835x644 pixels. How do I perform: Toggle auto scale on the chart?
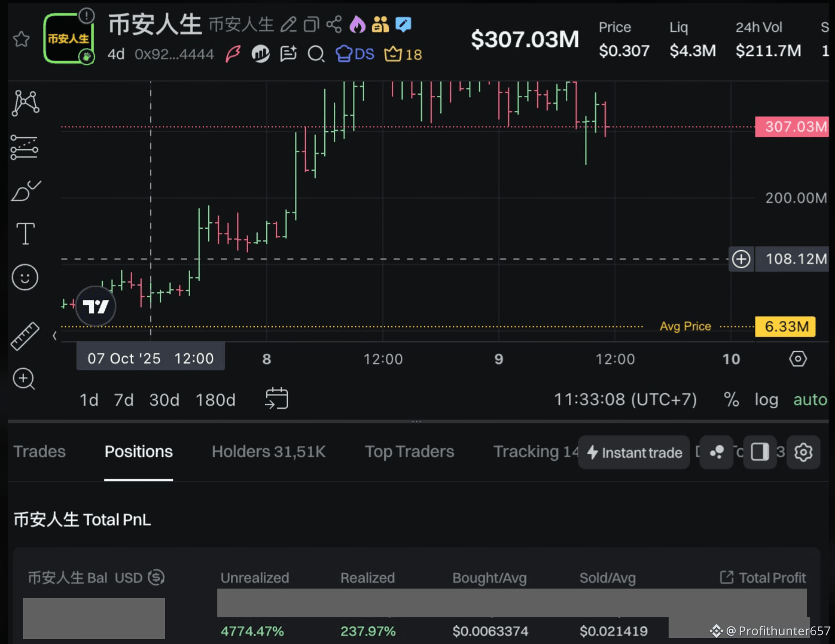pos(810,400)
